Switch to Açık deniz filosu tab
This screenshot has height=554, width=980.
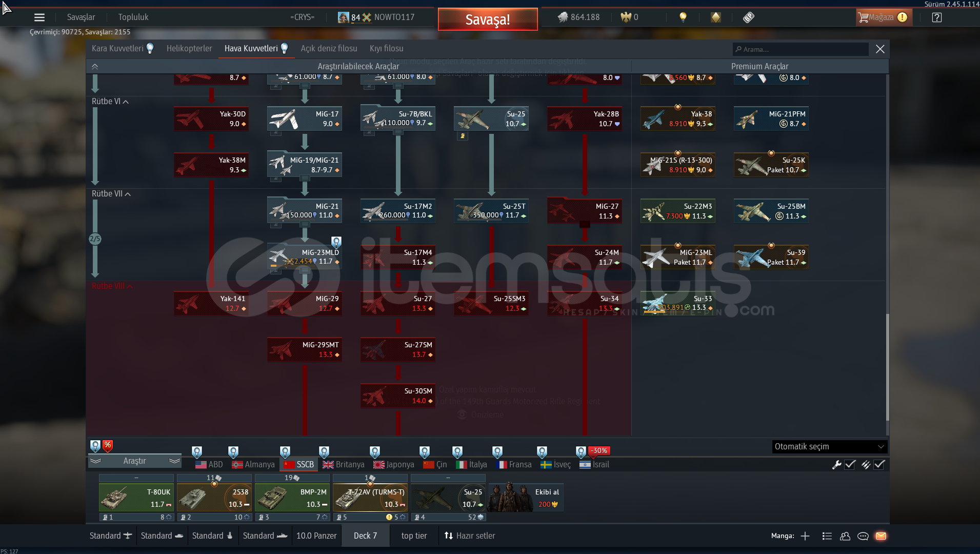pos(329,48)
